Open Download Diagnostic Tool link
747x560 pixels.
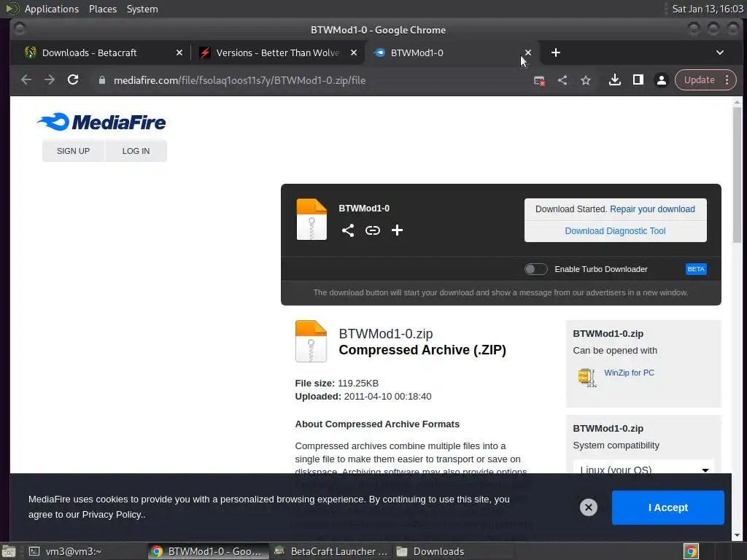[615, 231]
